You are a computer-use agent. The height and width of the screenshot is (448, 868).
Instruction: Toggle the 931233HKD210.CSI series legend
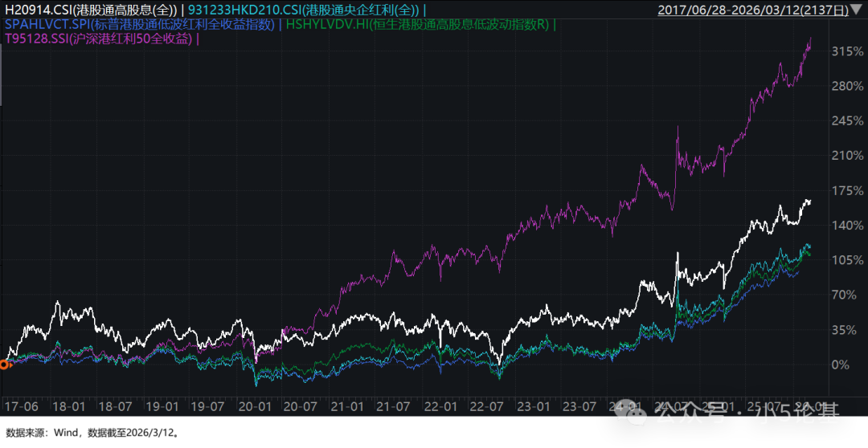pos(304,10)
